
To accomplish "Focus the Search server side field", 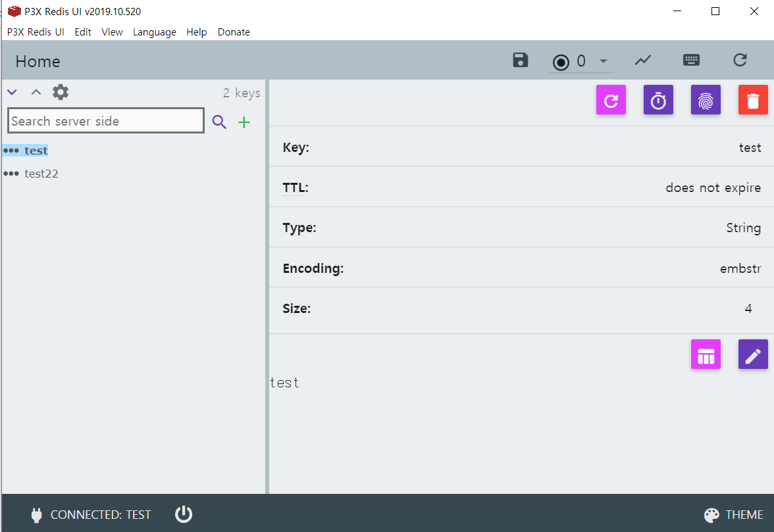I will click(105, 121).
